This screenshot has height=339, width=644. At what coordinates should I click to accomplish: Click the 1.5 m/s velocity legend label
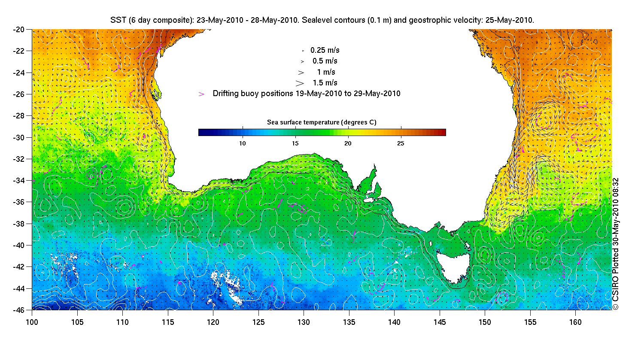325,82
